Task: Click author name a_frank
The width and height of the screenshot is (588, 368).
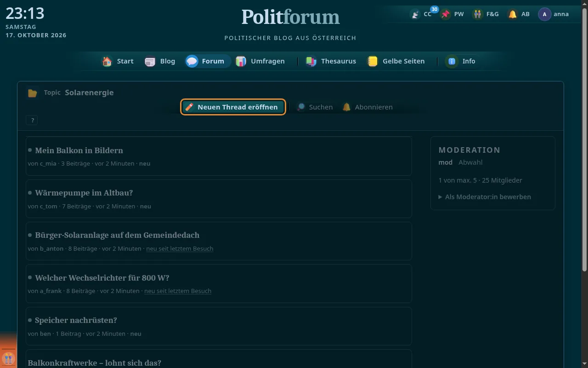Action: coord(51,291)
